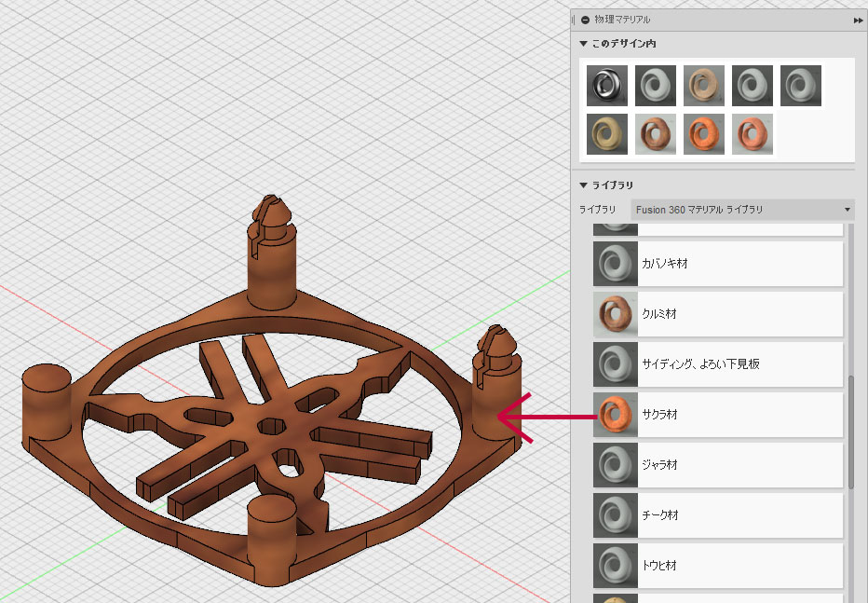Image resolution: width=868 pixels, height=603 pixels.
Task: Select クルミ材 walnut material entry
Action: (717, 314)
